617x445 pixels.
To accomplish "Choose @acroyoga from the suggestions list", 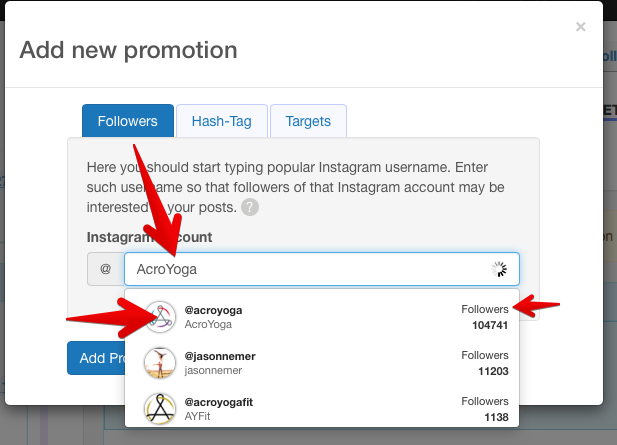I will [x=322, y=317].
